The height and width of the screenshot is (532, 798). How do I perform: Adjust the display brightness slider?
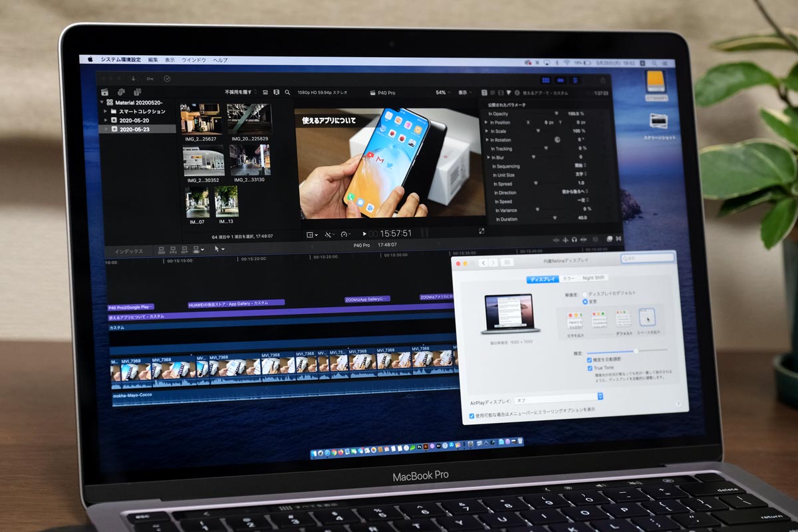tap(636, 350)
